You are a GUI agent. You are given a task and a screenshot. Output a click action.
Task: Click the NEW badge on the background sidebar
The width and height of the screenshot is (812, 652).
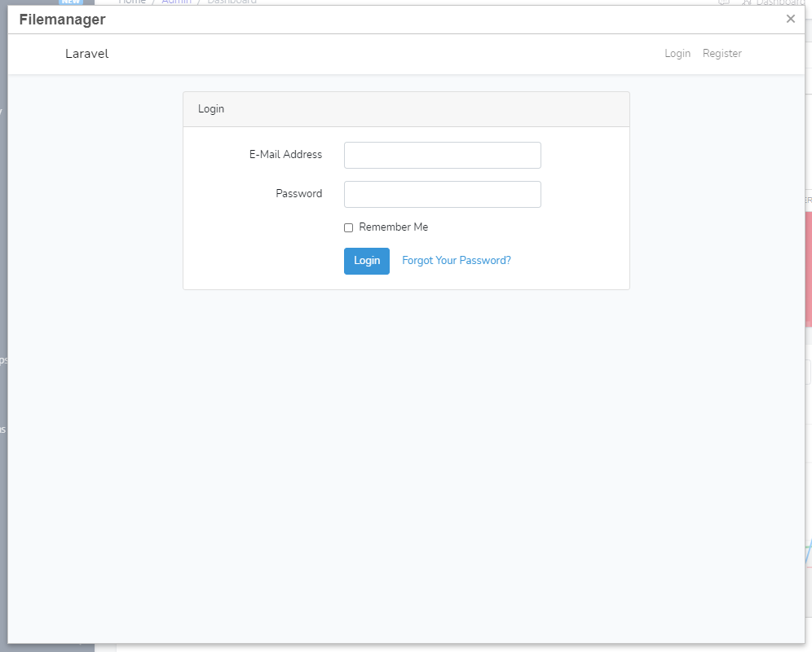click(70, 2)
